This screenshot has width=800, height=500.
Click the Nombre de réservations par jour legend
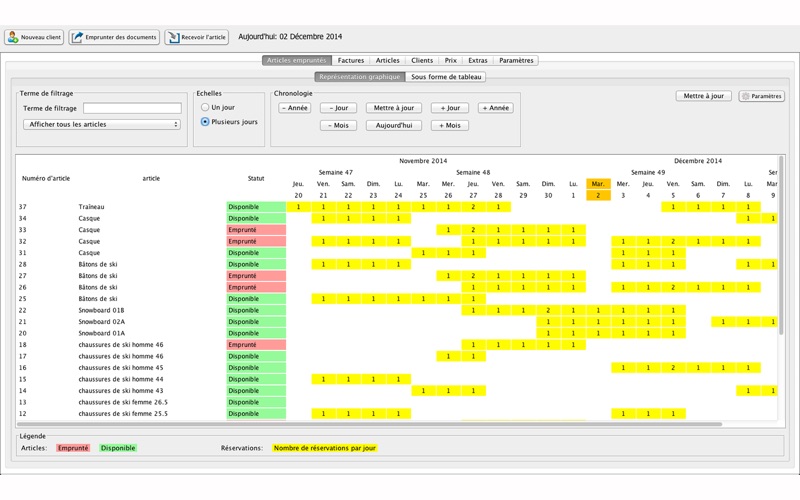324,448
